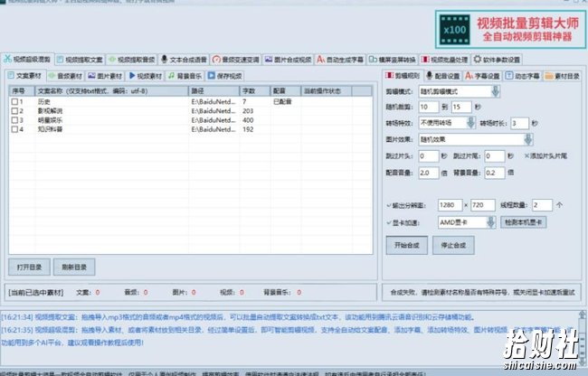
Task: Click the 线程数量 input field
Action: 542,205
